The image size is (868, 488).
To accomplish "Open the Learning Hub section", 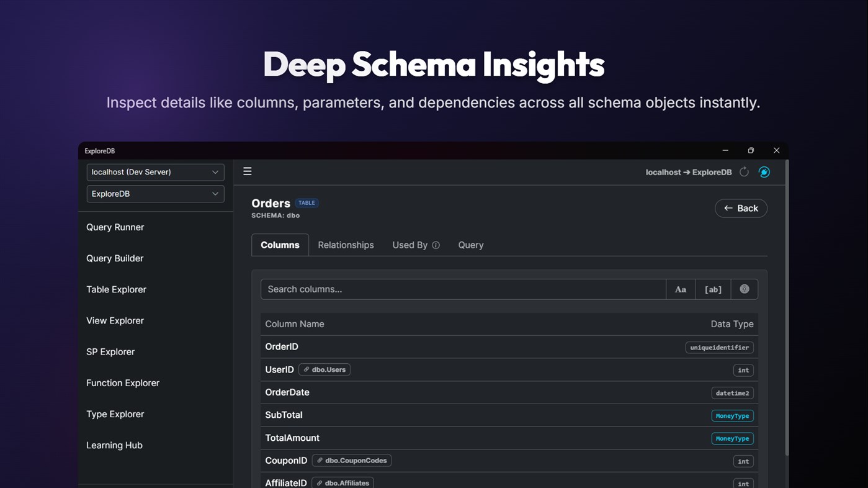I will [114, 445].
